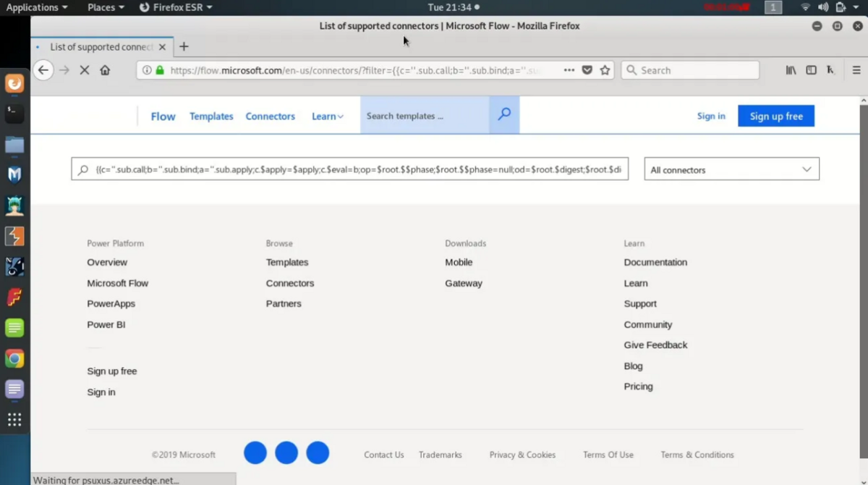Image resolution: width=868 pixels, height=485 pixels.
Task: Open the application grid at dock bottom
Action: click(x=14, y=419)
